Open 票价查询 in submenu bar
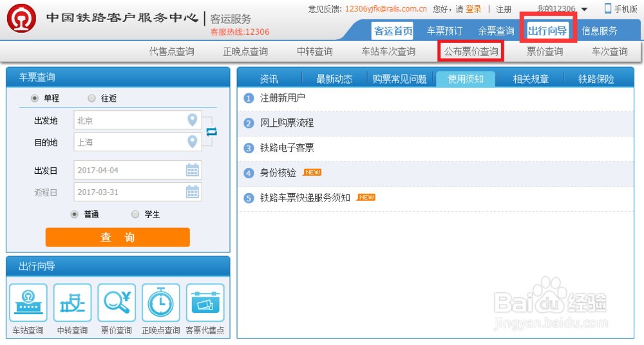This screenshot has width=644, height=345. tap(545, 51)
